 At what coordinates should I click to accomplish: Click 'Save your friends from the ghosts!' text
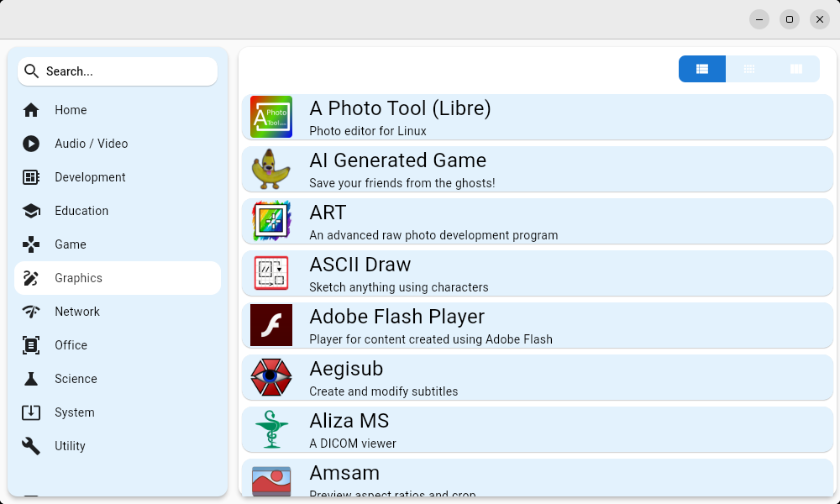[x=402, y=183]
